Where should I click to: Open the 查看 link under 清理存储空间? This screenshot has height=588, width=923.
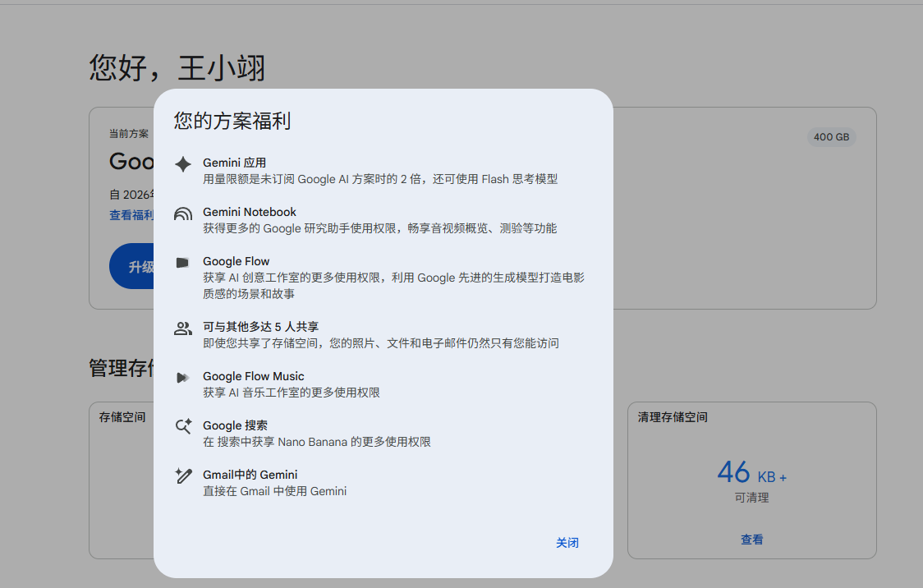point(751,540)
